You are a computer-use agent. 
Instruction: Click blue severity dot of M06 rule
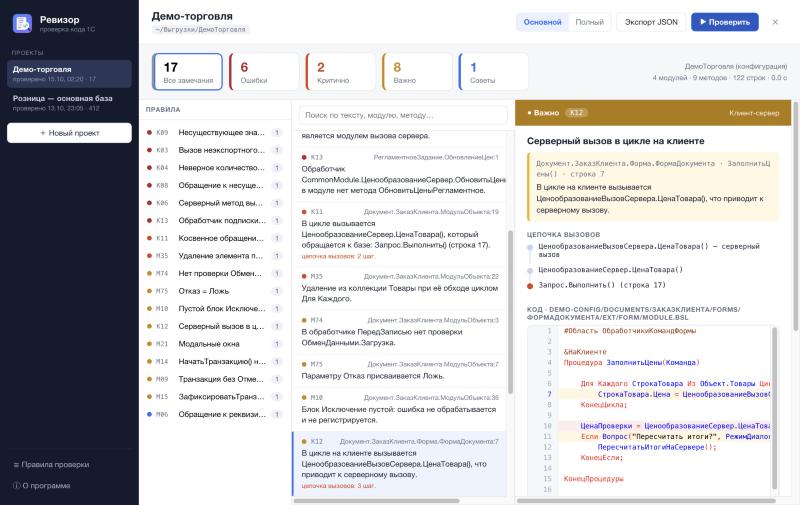(x=149, y=414)
